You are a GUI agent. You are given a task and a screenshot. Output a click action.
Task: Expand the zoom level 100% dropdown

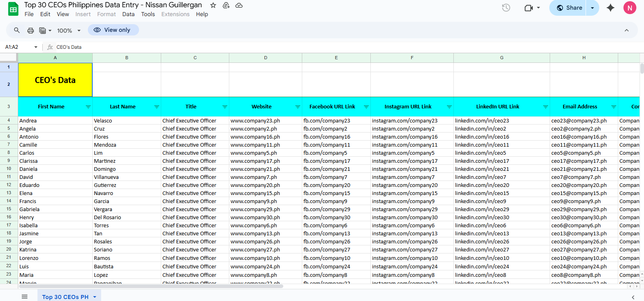(69, 31)
